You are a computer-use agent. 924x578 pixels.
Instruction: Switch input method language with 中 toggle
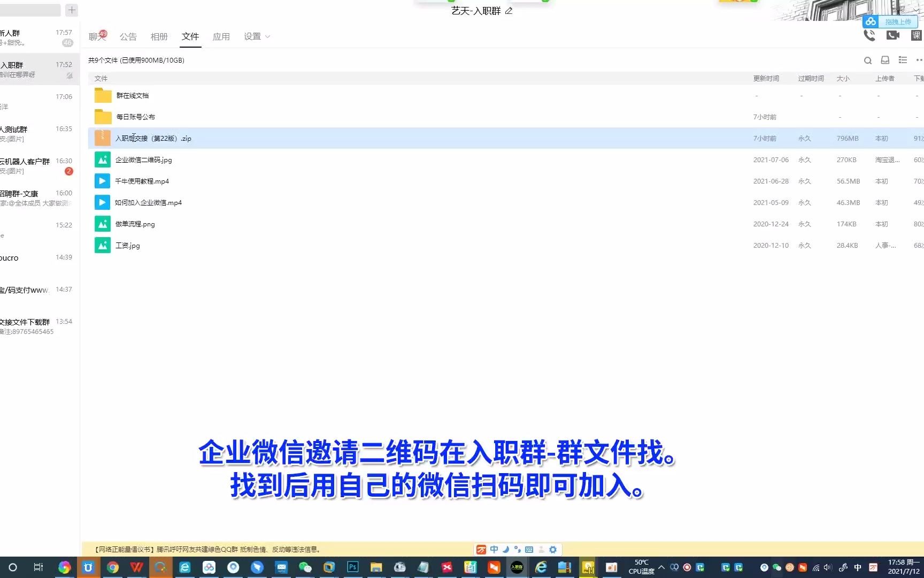coord(494,549)
